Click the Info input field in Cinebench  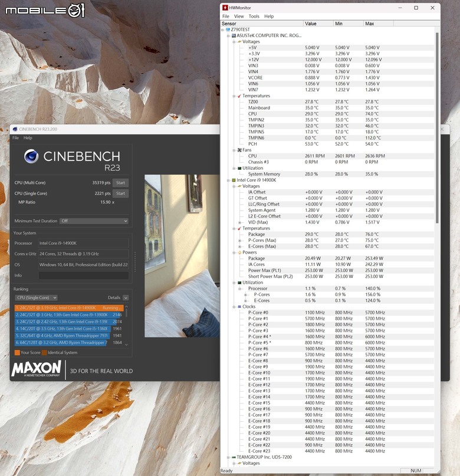[x=83, y=275]
